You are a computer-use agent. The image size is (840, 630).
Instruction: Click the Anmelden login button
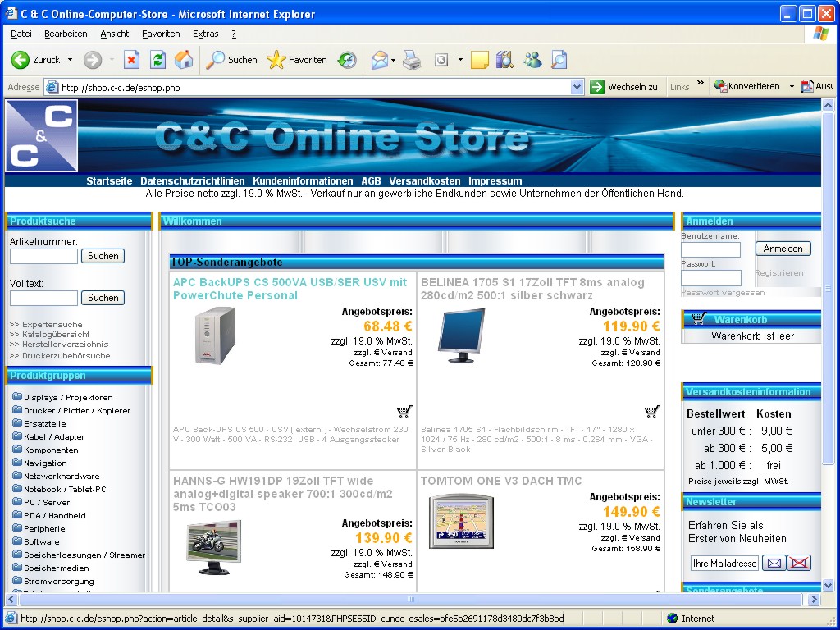click(x=783, y=249)
